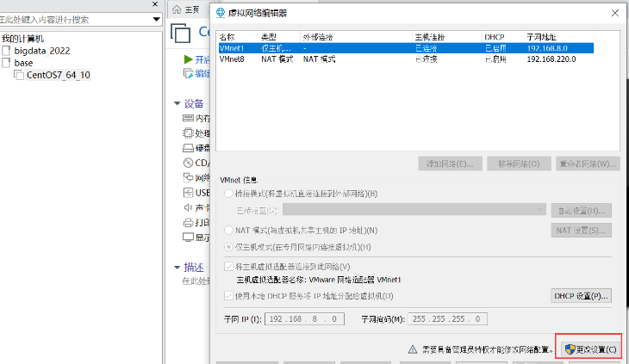Select the VMnet1 row in network list
The image size is (629, 364).
coord(406,48)
